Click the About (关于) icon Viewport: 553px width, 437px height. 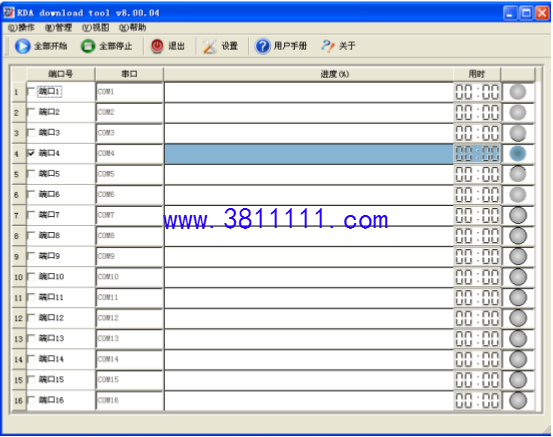328,46
